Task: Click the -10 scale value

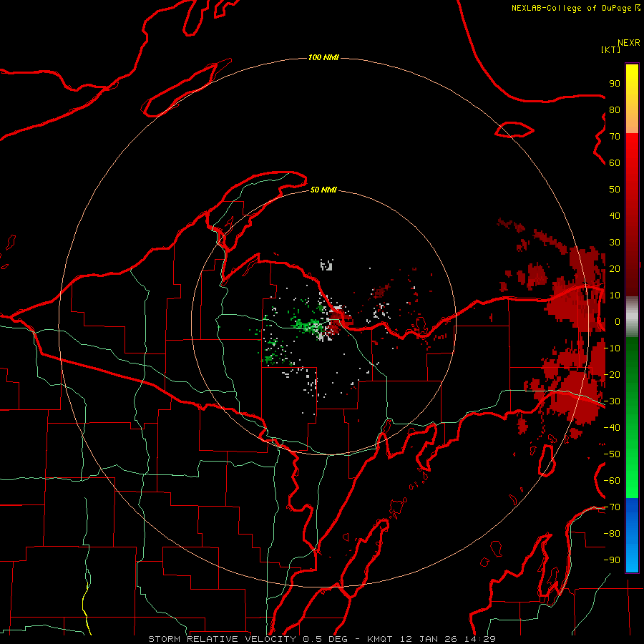Action: (612, 348)
